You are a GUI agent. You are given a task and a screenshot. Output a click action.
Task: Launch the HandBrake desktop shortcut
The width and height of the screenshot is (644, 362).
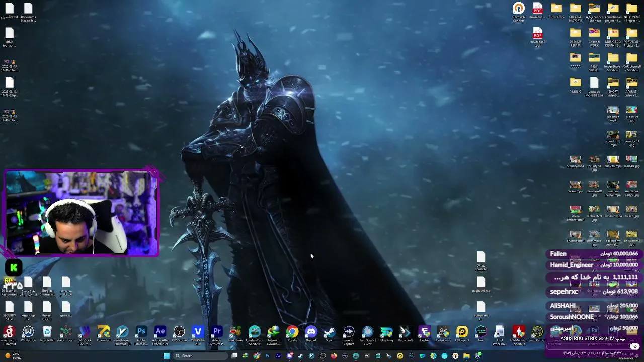(x=235, y=335)
